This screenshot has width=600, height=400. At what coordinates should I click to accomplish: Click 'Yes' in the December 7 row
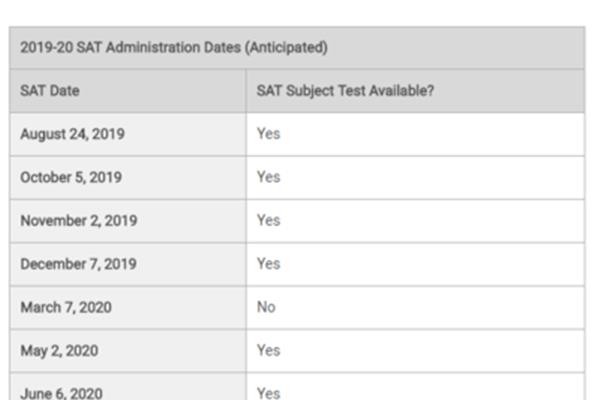pos(268,263)
